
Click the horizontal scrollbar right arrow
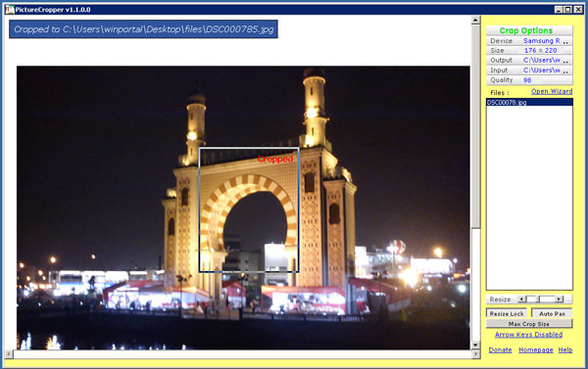[x=476, y=354]
